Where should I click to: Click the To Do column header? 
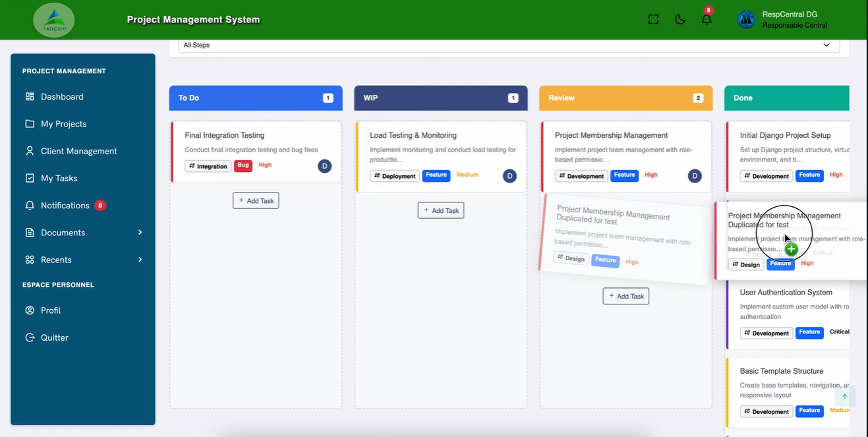[256, 98]
